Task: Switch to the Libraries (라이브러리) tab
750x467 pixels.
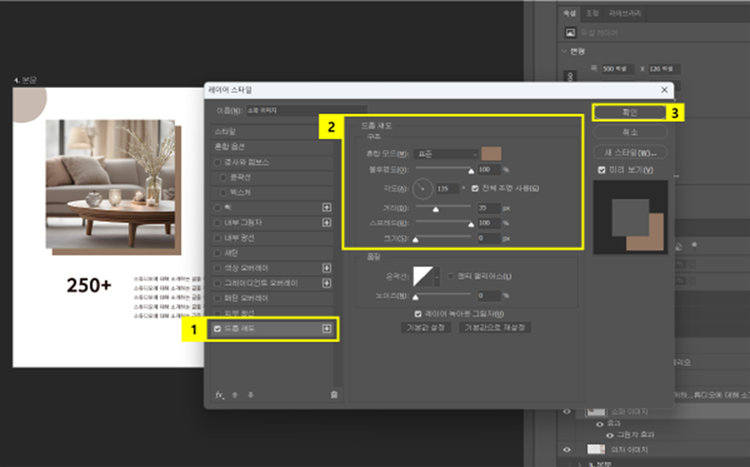Action: point(625,13)
